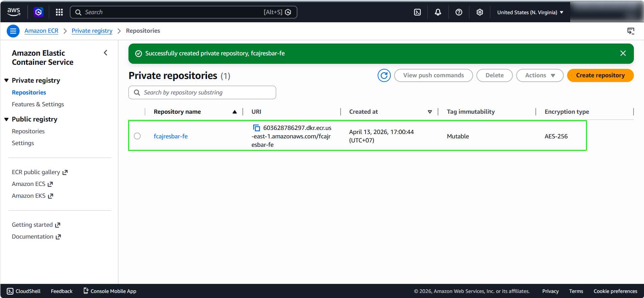The image size is (644, 298).
Task: Click the Delete button
Action: tap(494, 75)
